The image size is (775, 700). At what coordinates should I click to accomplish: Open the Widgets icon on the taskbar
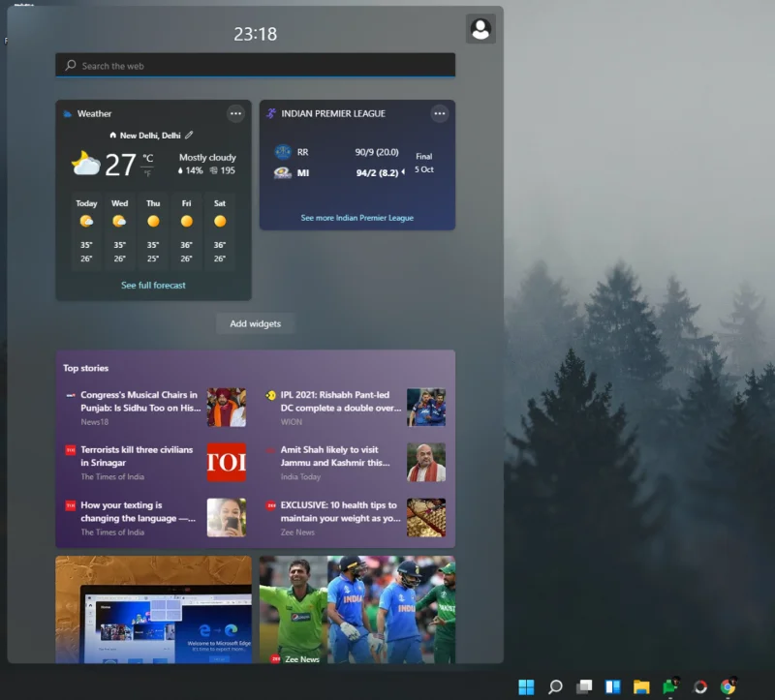613,685
